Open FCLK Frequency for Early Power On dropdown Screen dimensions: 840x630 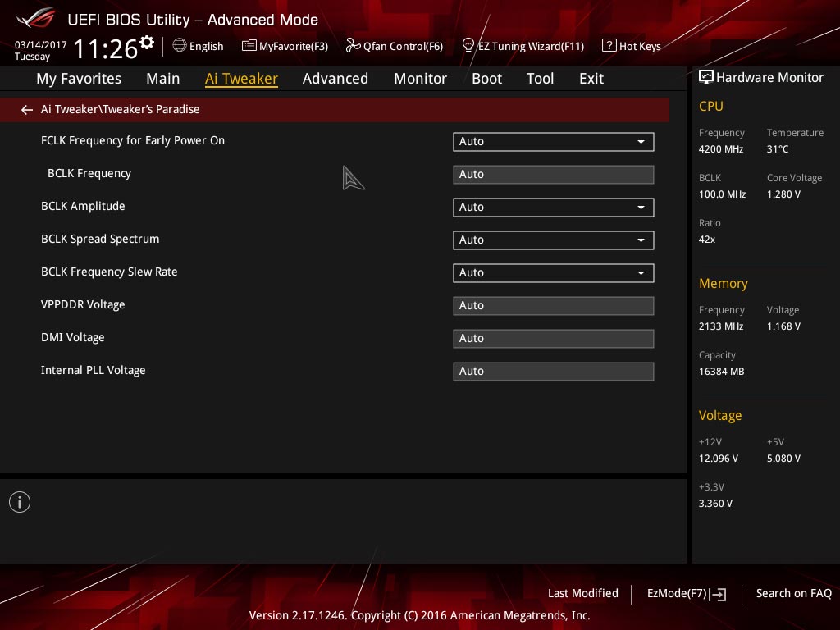tap(554, 142)
